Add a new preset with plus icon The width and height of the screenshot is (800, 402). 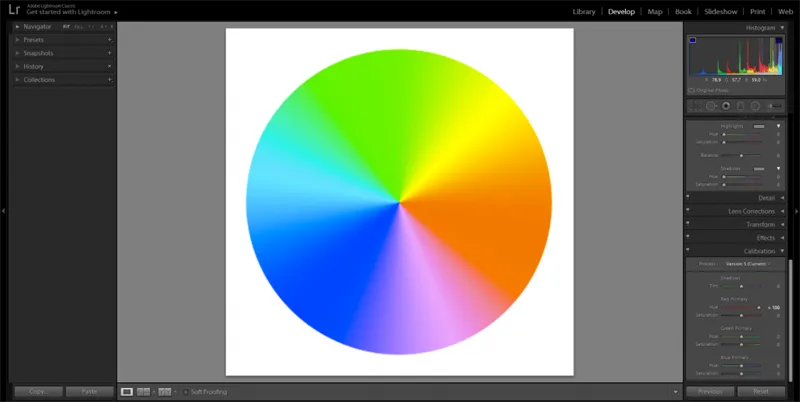[109, 40]
